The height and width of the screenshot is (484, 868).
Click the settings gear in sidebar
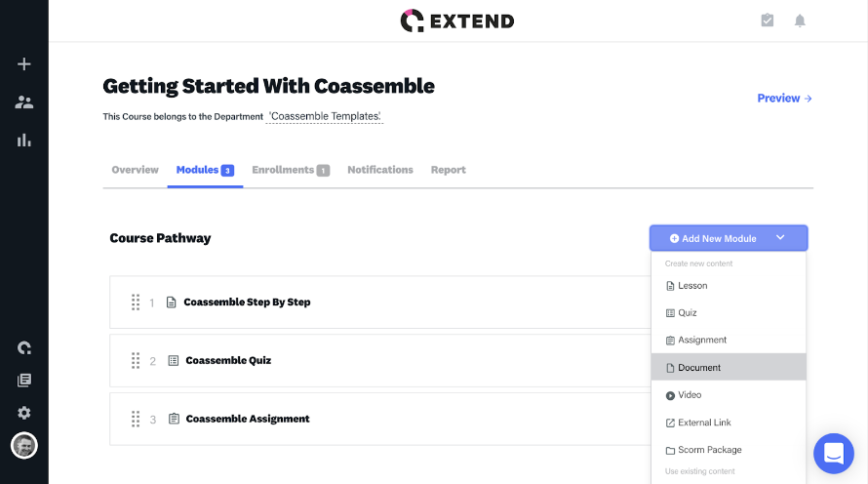point(24,413)
